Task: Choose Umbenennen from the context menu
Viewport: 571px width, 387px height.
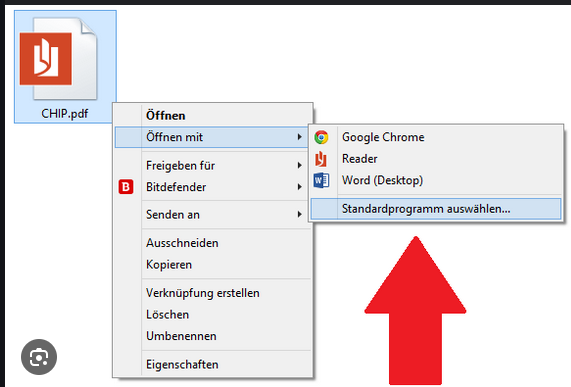Action: pyautogui.click(x=213, y=336)
